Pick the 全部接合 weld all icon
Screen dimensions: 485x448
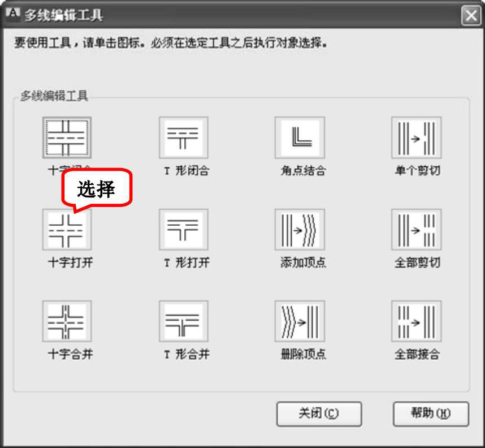point(417,321)
